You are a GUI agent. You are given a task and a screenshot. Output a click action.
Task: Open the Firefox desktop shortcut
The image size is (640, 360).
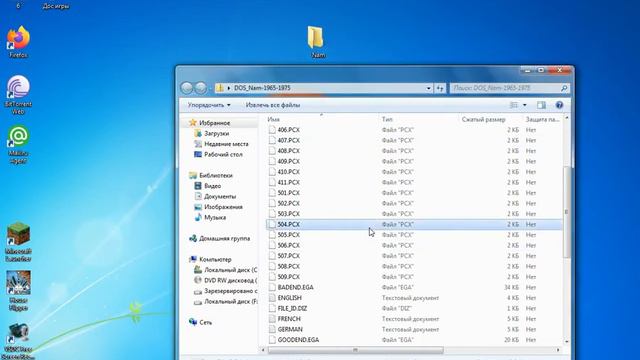(x=18, y=42)
